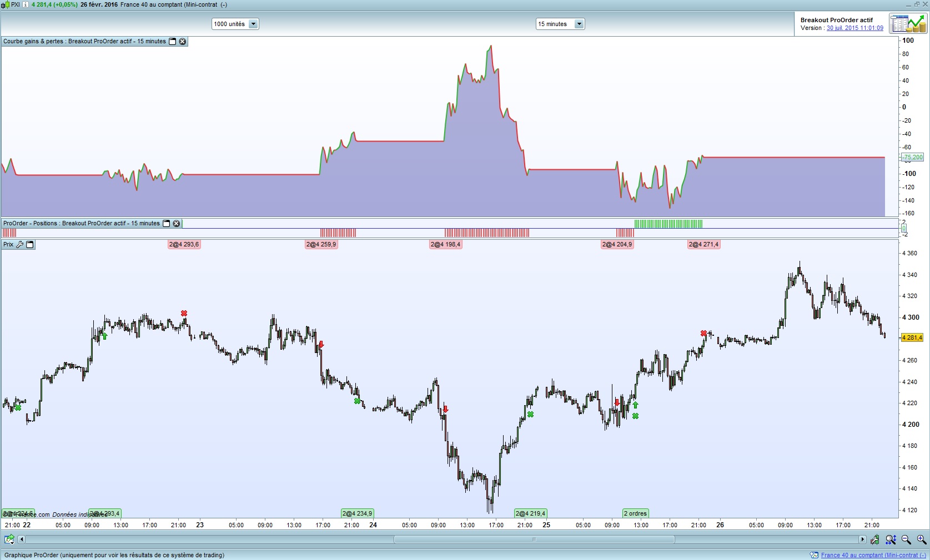Click the Breakout ProOrder actif title text
Screen dimensions: 930x560
pyautogui.click(x=837, y=20)
